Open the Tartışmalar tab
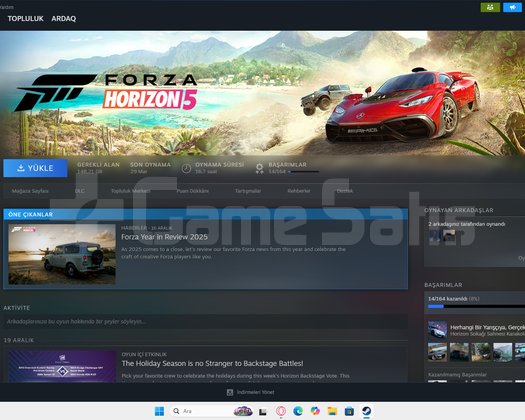Screen dimensions: 525x420 point(248,191)
